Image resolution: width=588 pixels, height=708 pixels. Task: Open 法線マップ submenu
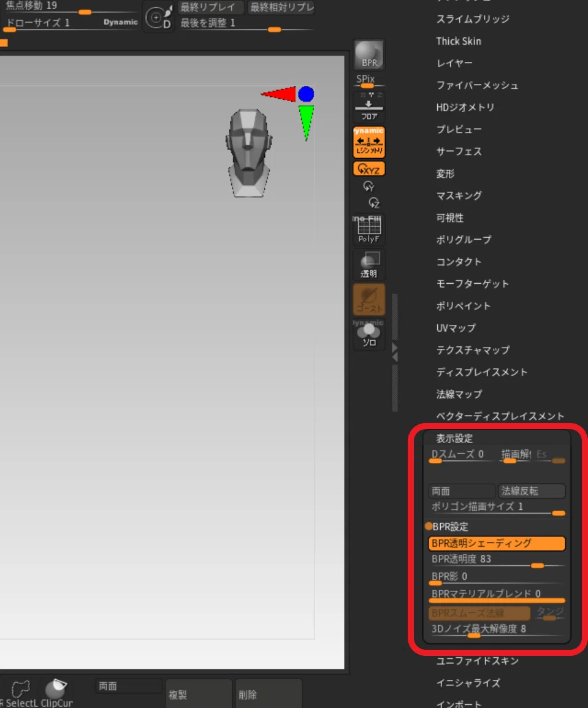coord(459,395)
